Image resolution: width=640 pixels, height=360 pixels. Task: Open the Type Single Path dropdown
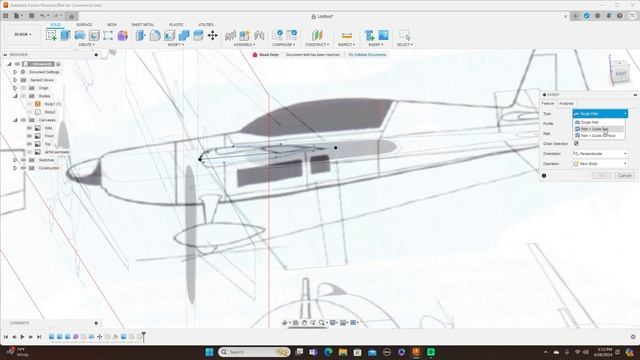coord(600,113)
